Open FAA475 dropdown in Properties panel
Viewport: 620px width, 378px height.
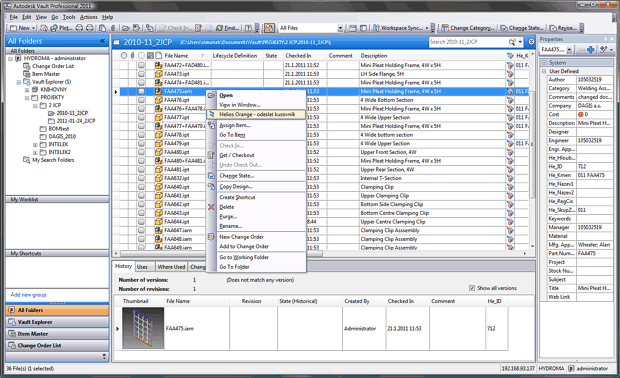569,50
